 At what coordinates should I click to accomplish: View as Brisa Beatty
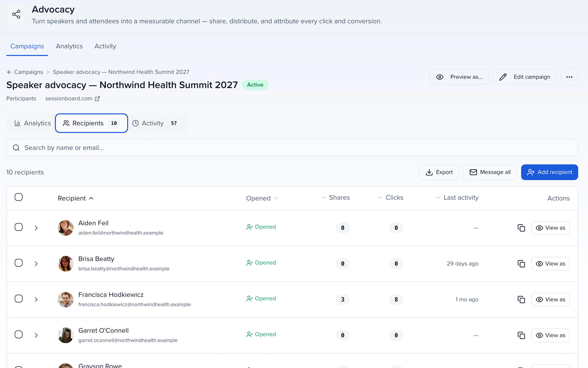tap(550, 264)
